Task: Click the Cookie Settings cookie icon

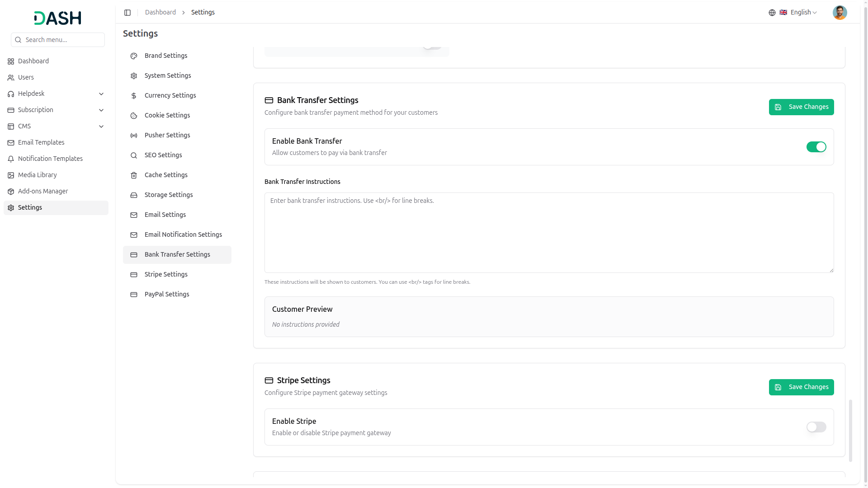Action: [x=134, y=116]
